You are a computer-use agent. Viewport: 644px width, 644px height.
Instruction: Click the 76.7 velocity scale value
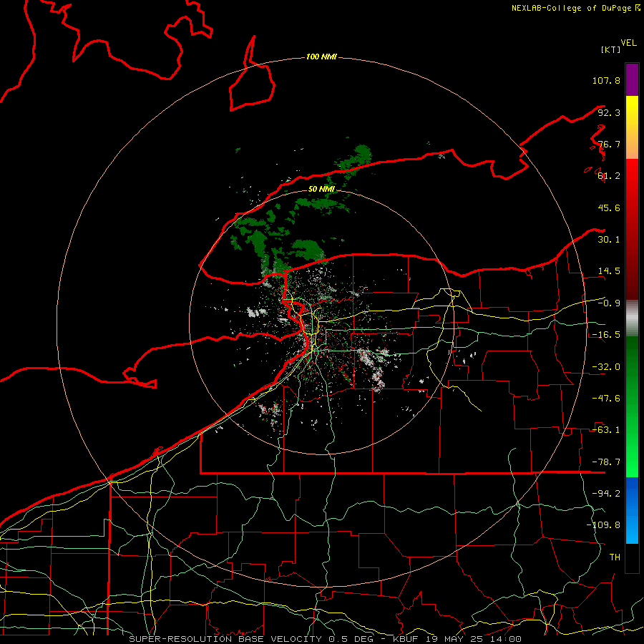tap(609, 144)
